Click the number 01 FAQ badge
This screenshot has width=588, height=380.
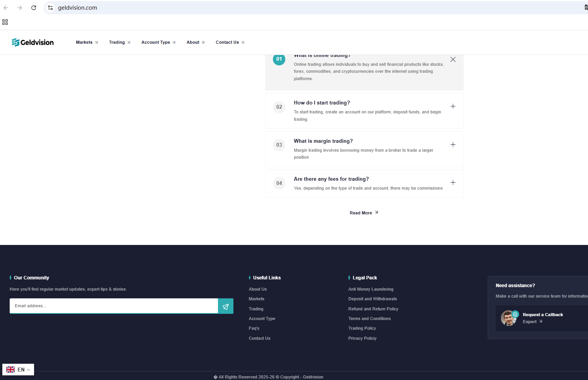click(279, 59)
